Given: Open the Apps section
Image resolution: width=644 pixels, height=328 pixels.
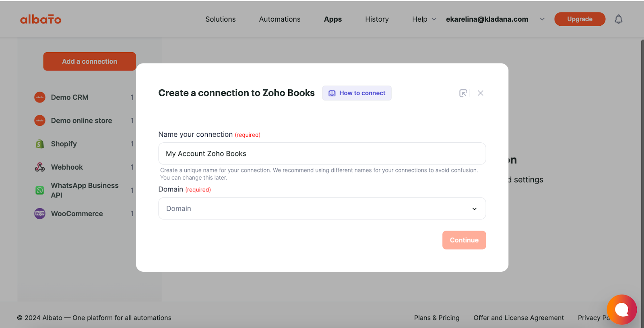Looking at the screenshot, I should (333, 19).
